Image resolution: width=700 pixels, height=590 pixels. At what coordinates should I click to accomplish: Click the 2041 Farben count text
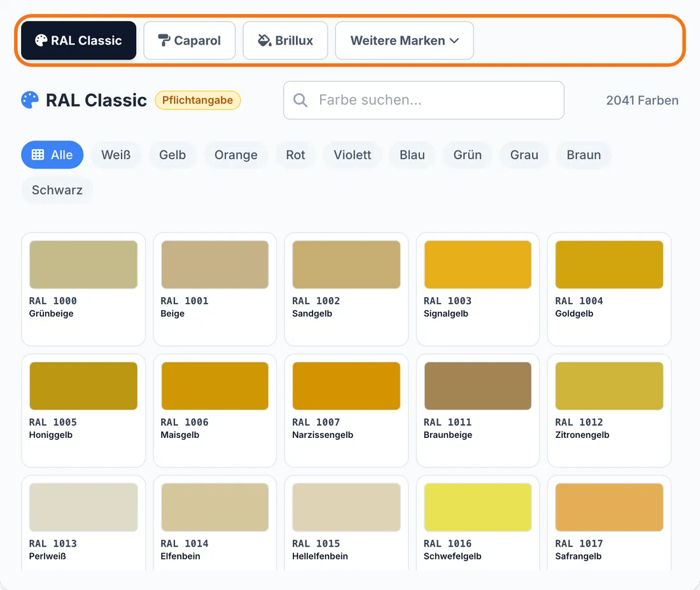coord(642,100)
